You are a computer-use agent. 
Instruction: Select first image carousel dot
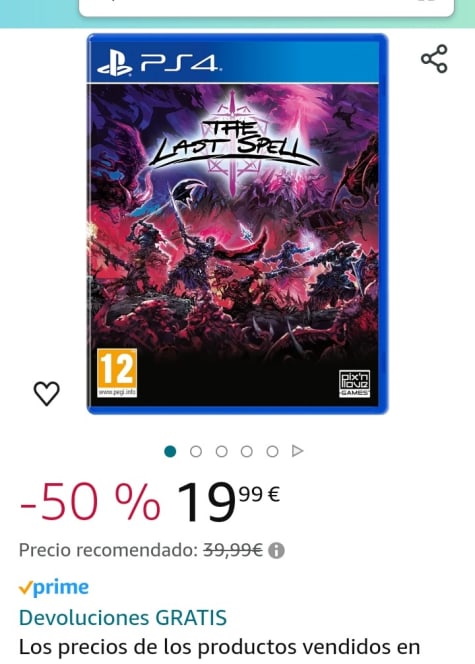tap(170, 451)
